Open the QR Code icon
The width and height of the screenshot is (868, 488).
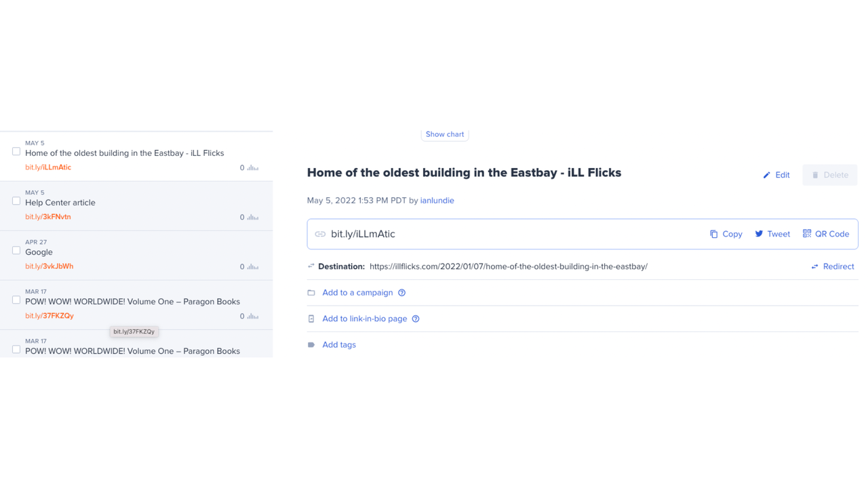pyautogui.click(x=807, y=233)
